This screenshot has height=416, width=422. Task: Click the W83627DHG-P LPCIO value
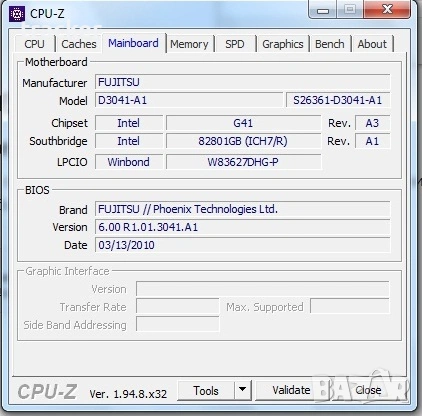click(243, 162)
